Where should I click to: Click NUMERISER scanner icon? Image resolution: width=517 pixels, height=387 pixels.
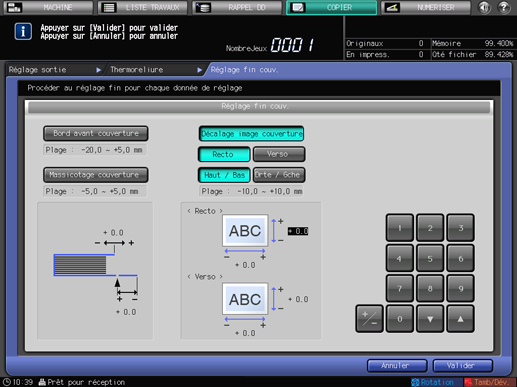pos(392,7)
